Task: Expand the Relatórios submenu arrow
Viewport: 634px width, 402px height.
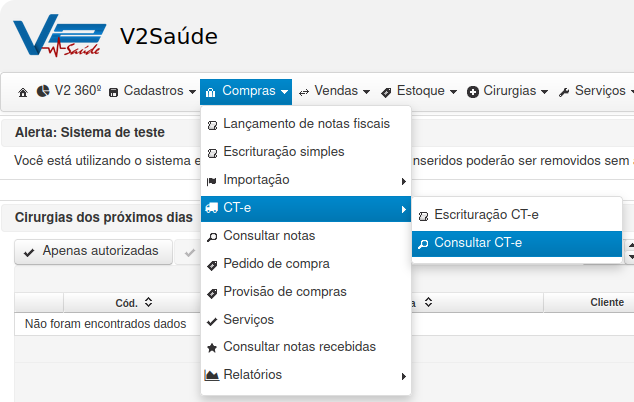Action: pyautogui.click(x=403, y=376)
